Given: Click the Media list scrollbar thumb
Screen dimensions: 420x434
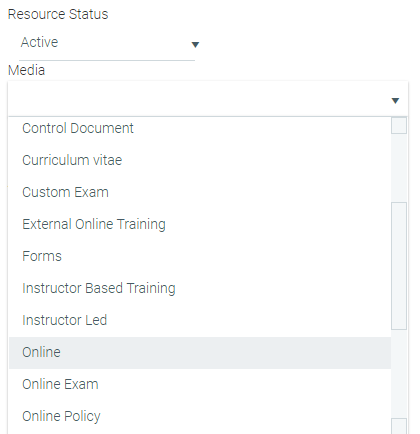Looking at the screenshot, I should pos(399,266).
